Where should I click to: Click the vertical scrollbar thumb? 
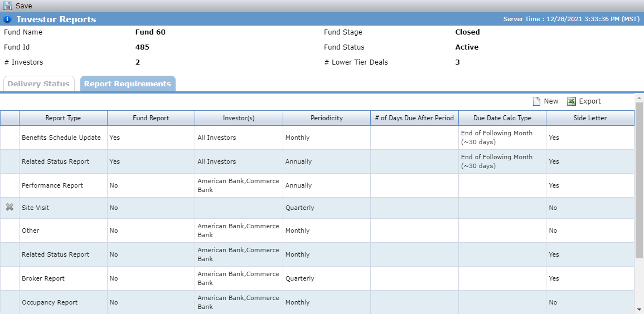[x=639, y=180]
